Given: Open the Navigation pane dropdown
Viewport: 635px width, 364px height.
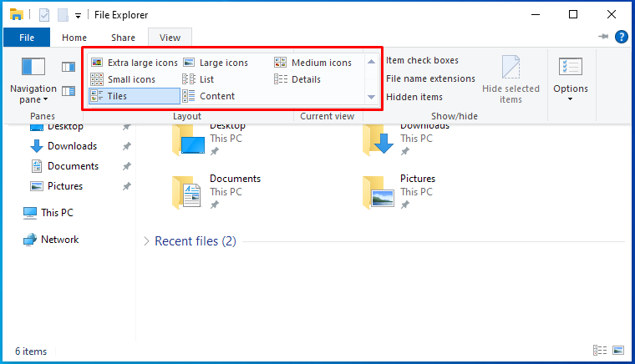Looking at the screenshot, I should tap(33, 94).
